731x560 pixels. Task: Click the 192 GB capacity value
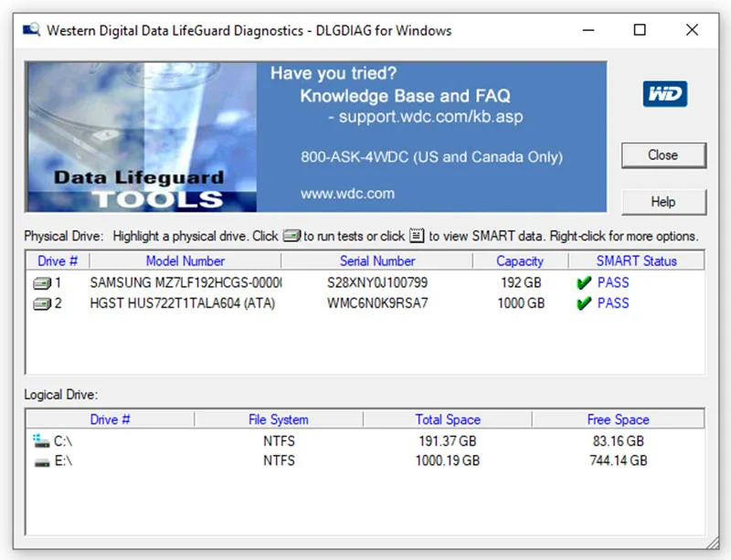(x=521, y=282)
